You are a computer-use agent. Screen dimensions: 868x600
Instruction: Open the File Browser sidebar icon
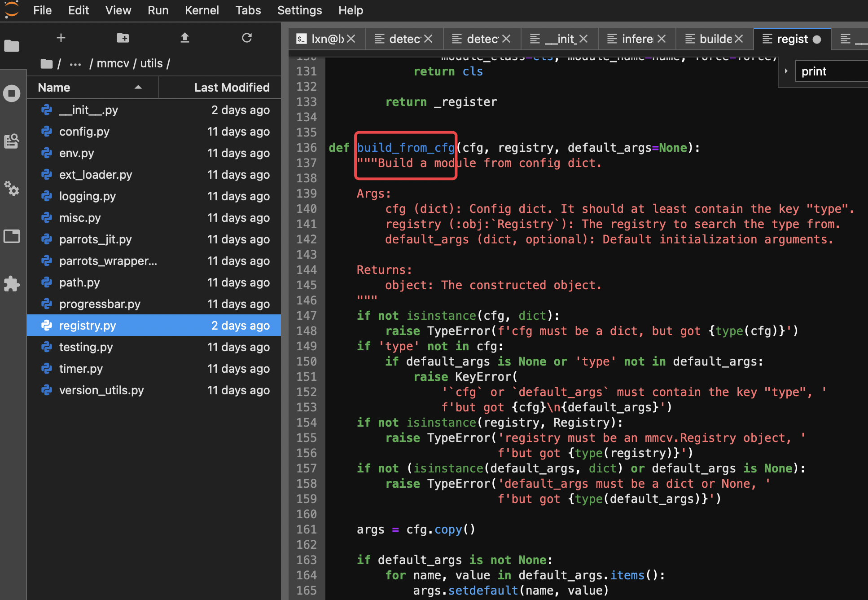click(x=12, y=45)
